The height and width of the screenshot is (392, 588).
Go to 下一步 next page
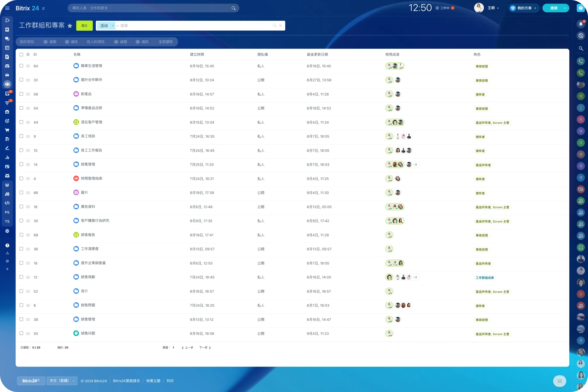click(x=205, y=348)
